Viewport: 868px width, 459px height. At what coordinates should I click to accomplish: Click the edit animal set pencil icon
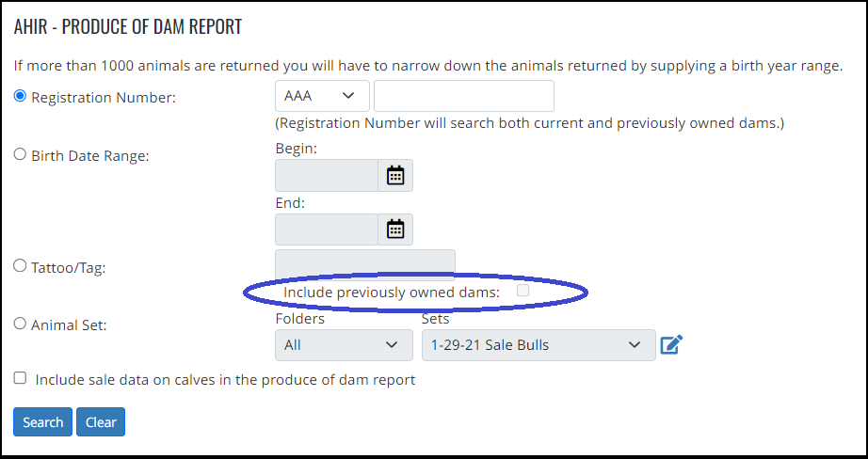coord(671,345)
